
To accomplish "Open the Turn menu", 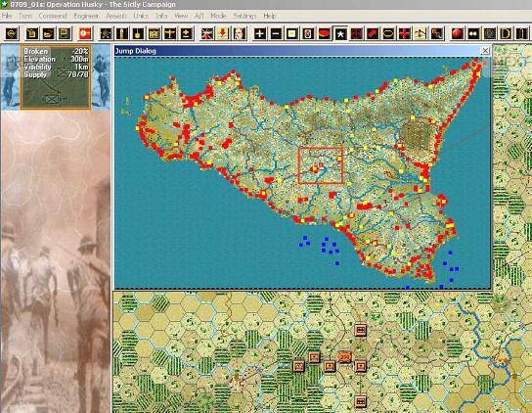I will (x=25, y=16).
